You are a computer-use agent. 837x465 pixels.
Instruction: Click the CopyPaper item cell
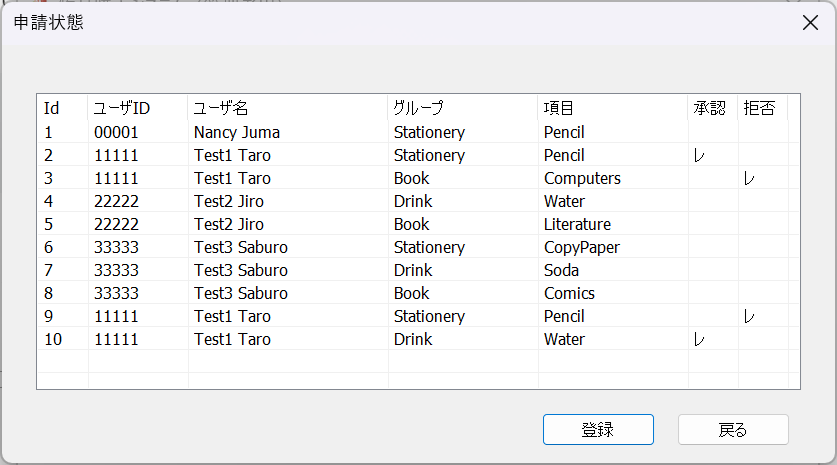(x=581, y=248)
